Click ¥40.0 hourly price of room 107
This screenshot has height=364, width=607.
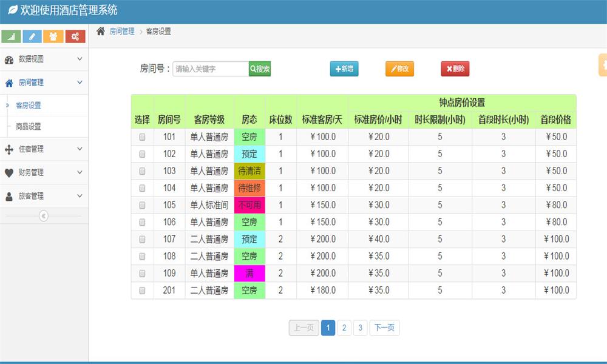pos(378,239)
